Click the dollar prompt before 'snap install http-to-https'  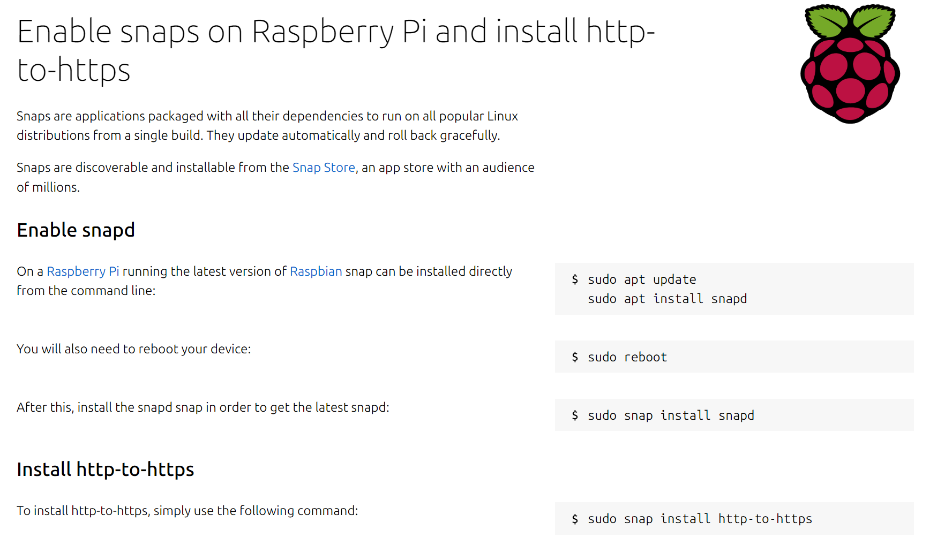(575, 519)
